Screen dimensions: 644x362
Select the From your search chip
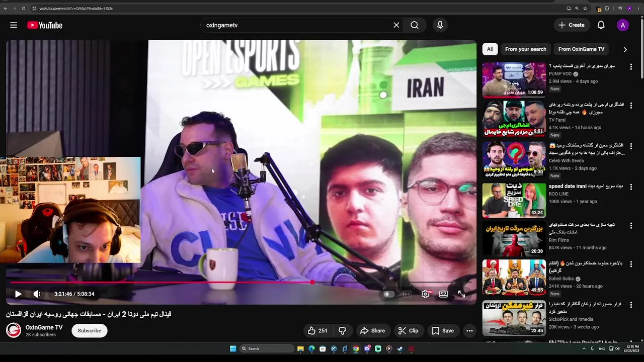526,49
